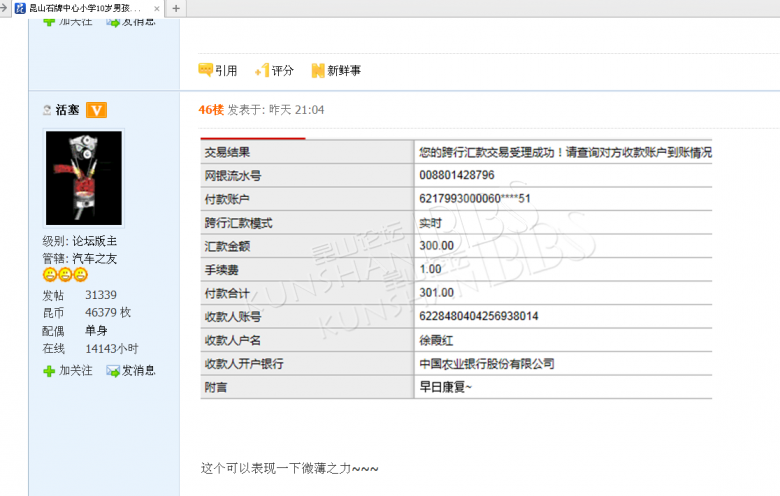Open the 引用 quote link
Screen dimensions: 780x496
pyautogui.click(x=226, y=71)
